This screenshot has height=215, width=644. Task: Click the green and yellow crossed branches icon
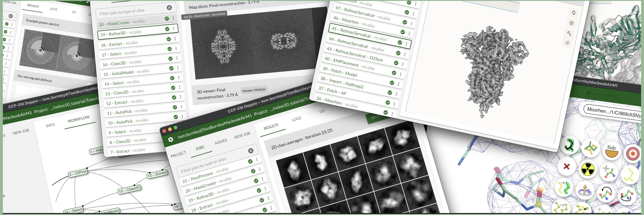pos(591,148)
